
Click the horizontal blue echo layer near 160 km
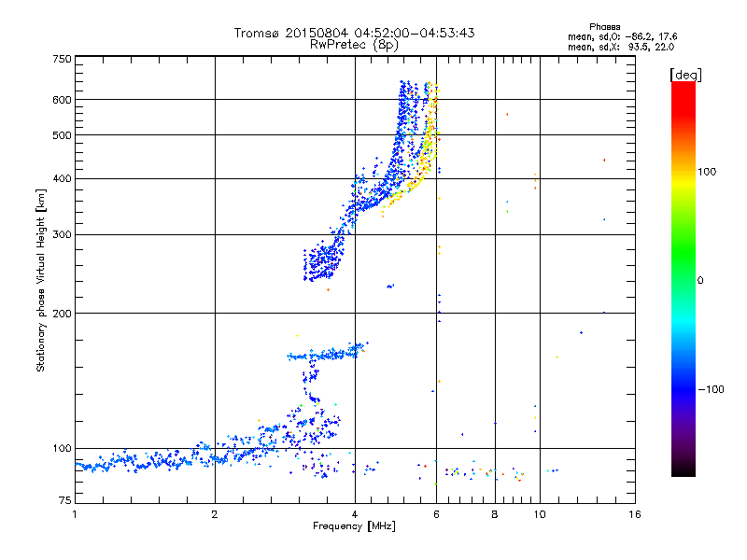328,354
